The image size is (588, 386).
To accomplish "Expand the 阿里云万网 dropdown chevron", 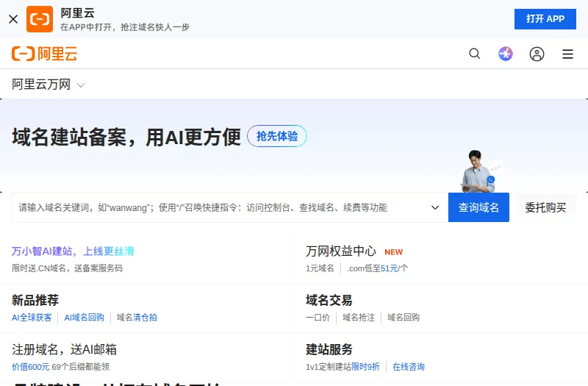I will point(81,85).
